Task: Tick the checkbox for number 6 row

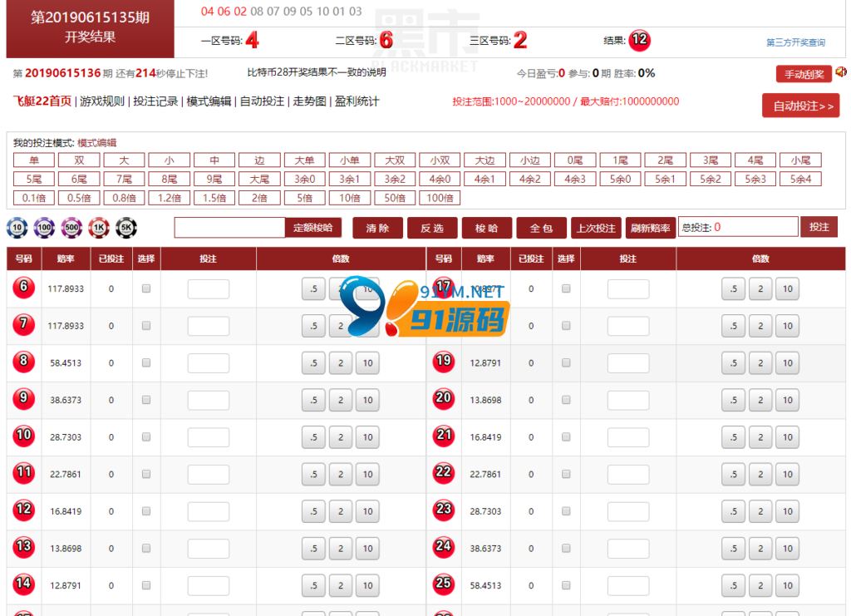Action: (x=146, y=288)
